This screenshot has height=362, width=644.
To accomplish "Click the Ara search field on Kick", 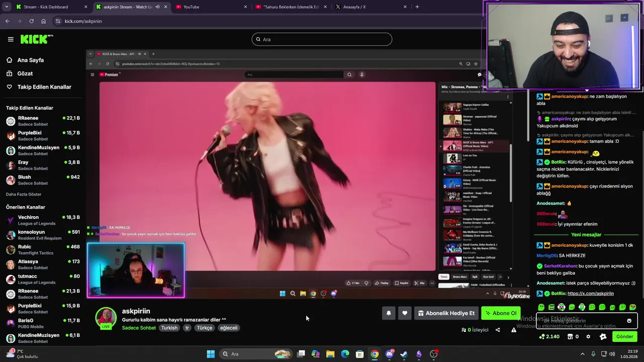I will pyautogui.click(x=322, y=39).
